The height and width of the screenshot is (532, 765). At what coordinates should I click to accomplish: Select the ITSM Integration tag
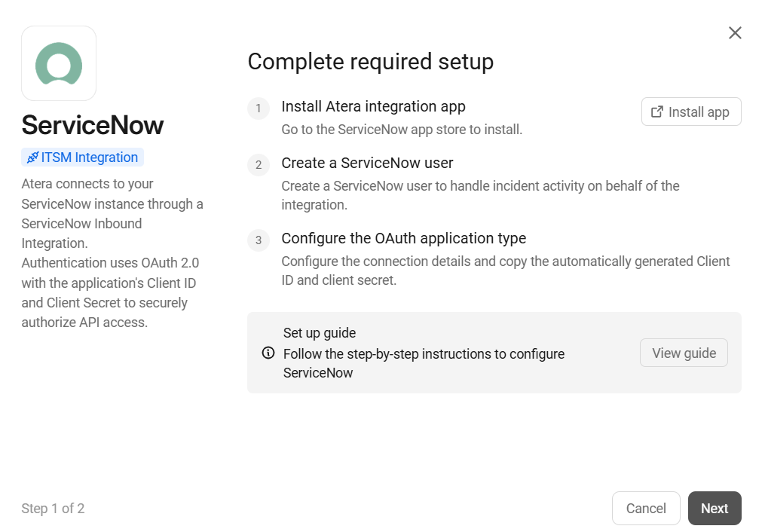pos(82,157)
